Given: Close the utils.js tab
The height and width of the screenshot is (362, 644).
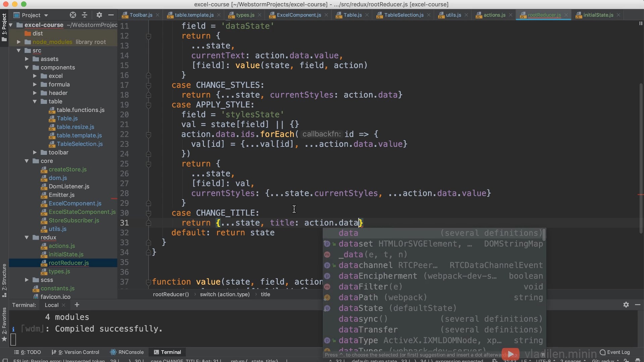Looking at the screenshot, I should tap(466, 15).
